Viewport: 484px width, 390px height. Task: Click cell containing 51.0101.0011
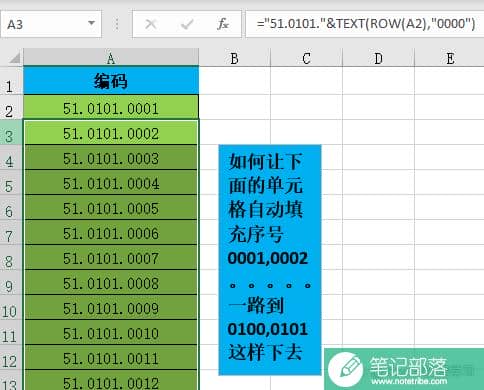tap(111, 357)
